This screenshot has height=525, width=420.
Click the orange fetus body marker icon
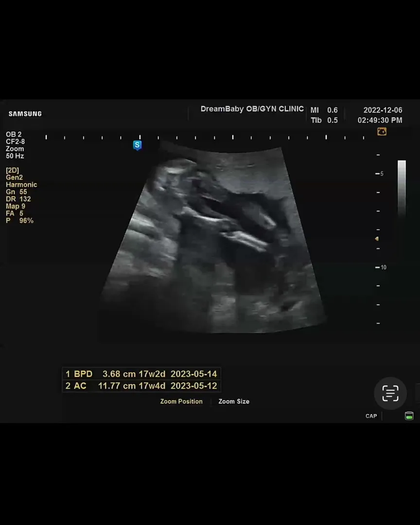382,132
